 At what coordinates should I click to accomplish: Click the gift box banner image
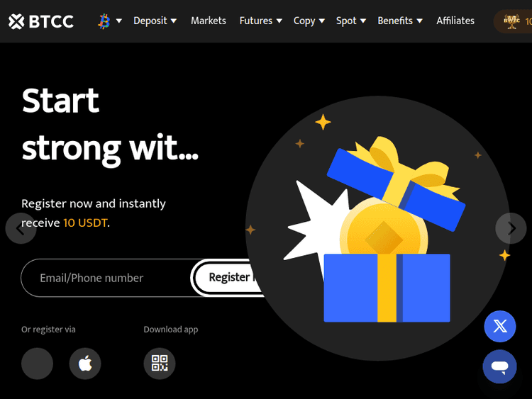click(377, 228)
